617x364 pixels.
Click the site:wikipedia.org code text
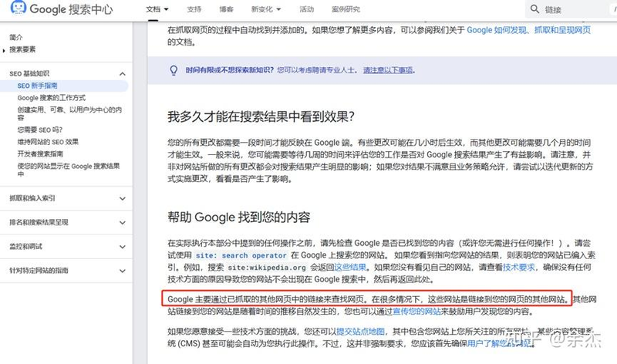coord(267,268)
